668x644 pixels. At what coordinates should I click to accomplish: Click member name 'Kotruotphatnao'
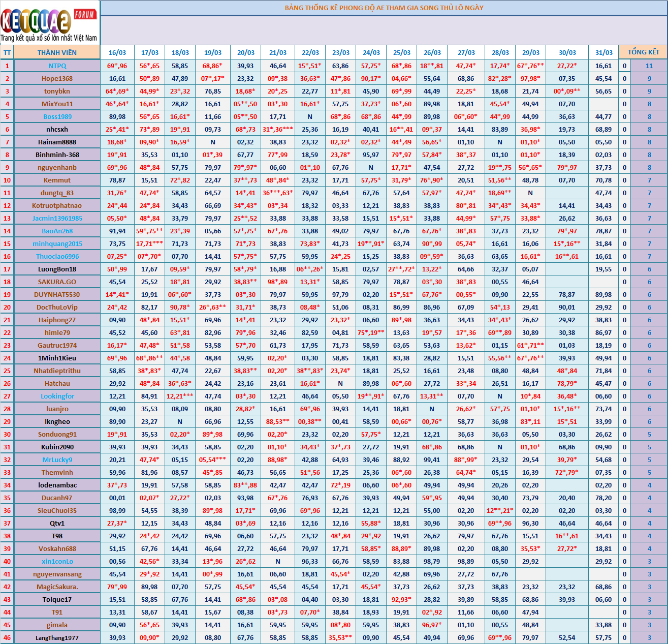point(57,205)
